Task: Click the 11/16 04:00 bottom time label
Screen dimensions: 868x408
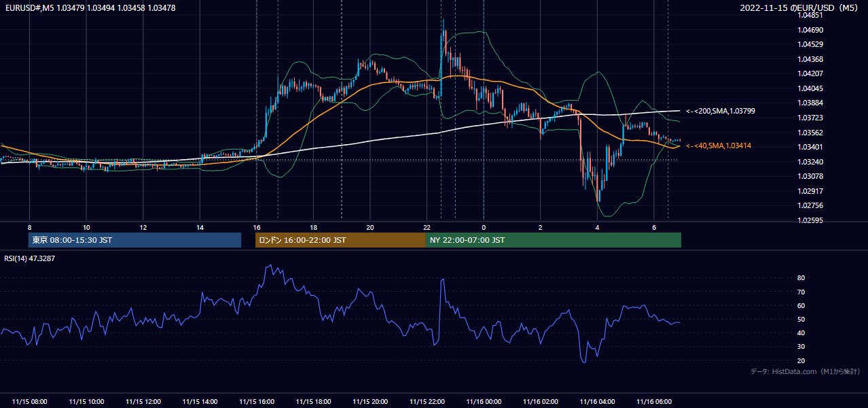Action: click(598, 401)
